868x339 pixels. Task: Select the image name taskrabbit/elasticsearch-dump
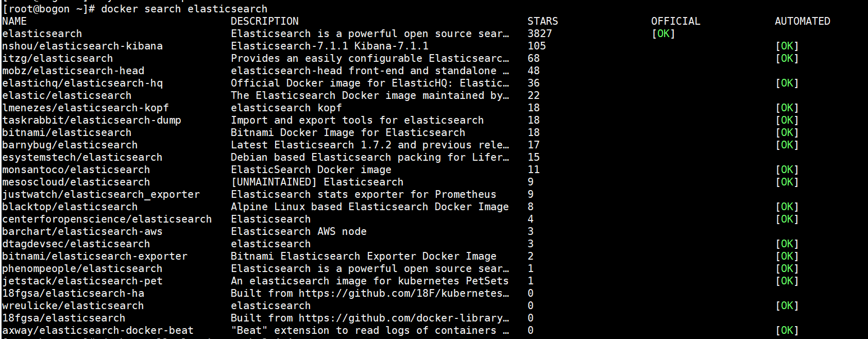pos(92,120)
